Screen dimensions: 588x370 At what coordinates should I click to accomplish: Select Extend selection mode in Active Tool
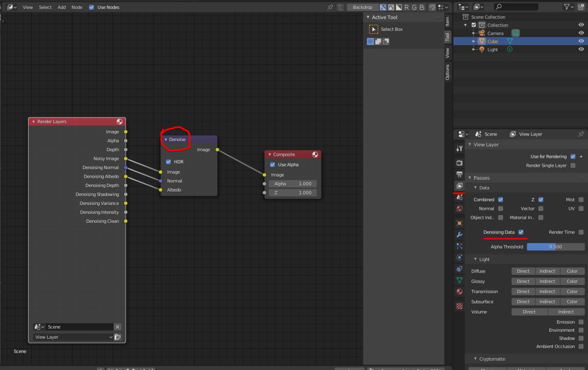coord(378,41)
